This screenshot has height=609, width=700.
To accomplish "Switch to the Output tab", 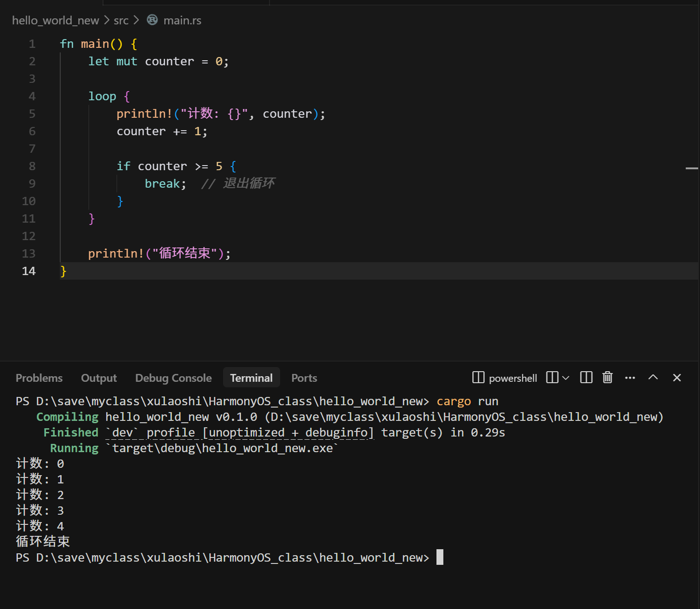I will (x=99, y=378).
